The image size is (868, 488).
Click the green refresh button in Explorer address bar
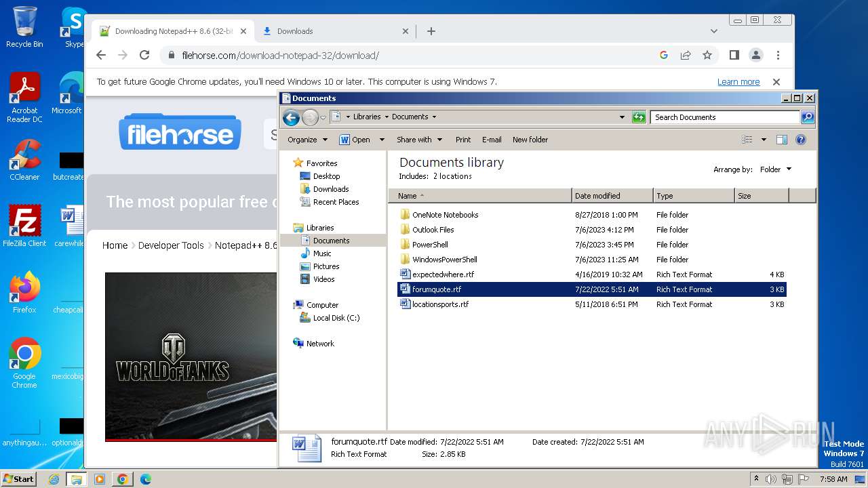[x=639, y=117]
